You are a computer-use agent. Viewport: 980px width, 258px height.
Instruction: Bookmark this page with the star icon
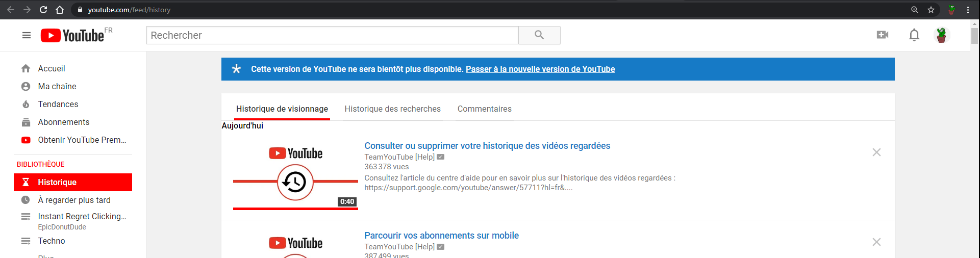[x=931, y=10]
